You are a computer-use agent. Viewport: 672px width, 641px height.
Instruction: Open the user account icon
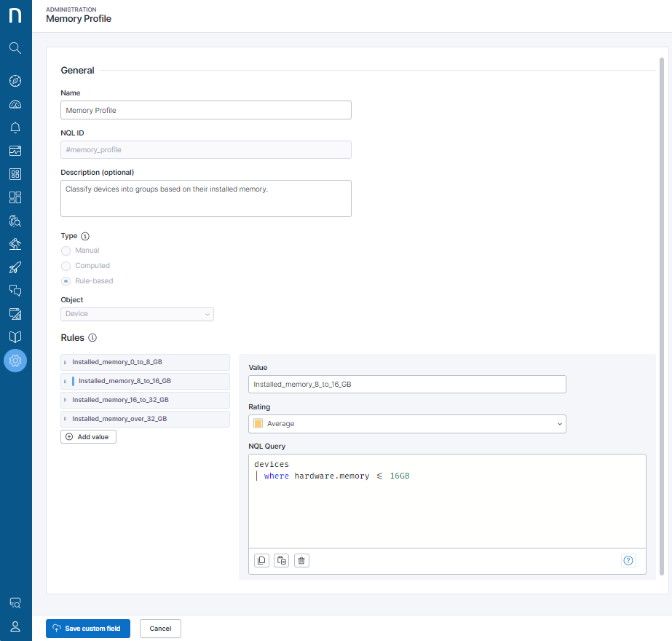pos(15,626)
